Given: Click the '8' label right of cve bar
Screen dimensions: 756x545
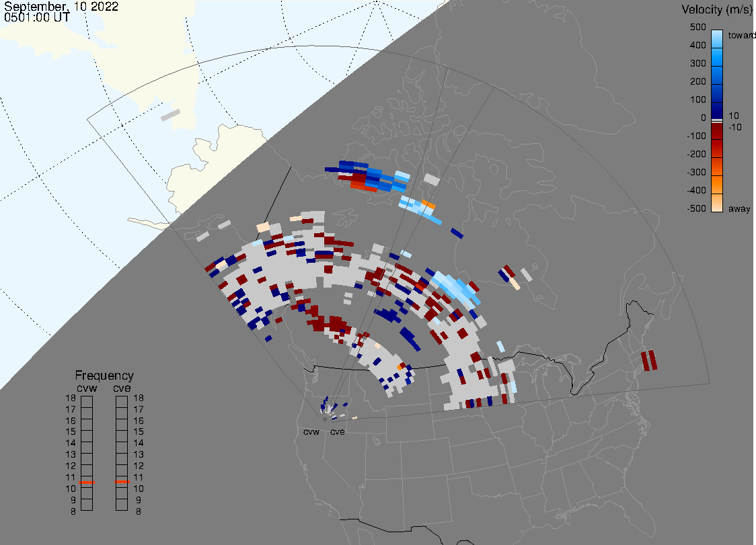Looking at the screenshot, I should tap(139, 512).
